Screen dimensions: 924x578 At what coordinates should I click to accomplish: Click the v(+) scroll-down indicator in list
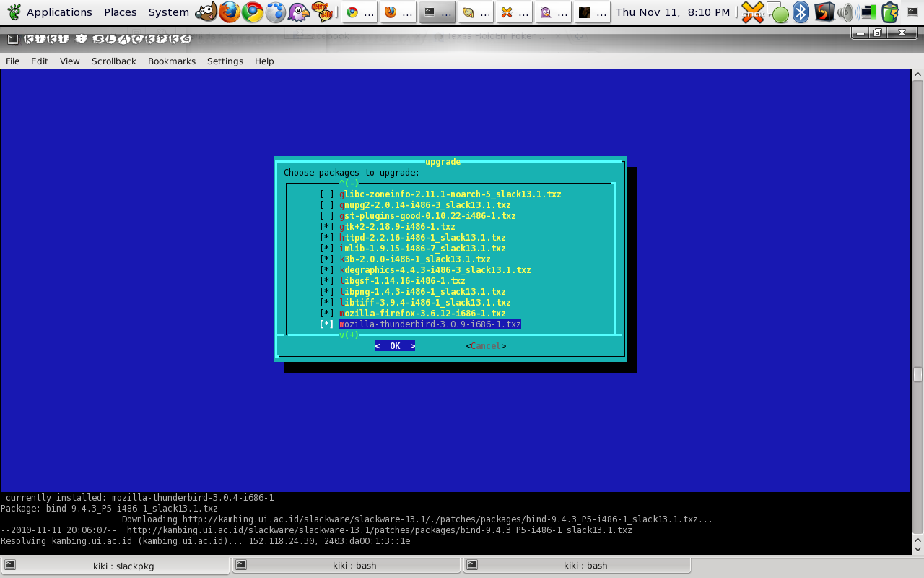349,335
